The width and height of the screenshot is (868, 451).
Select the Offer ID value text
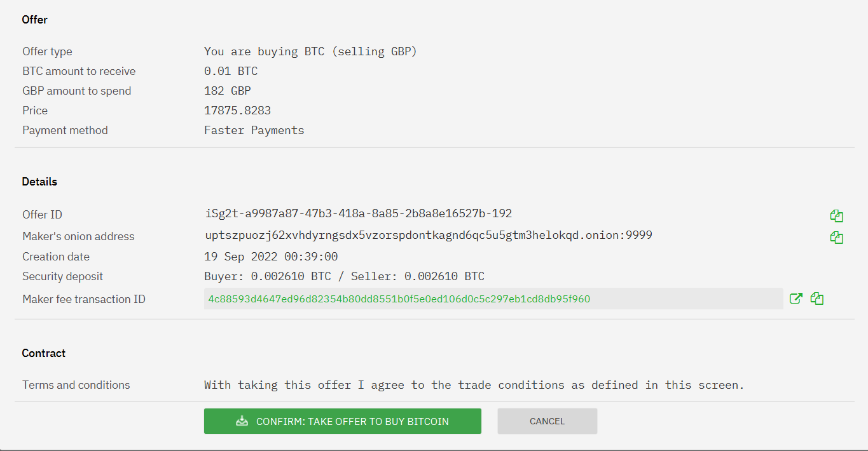[357, 213]
